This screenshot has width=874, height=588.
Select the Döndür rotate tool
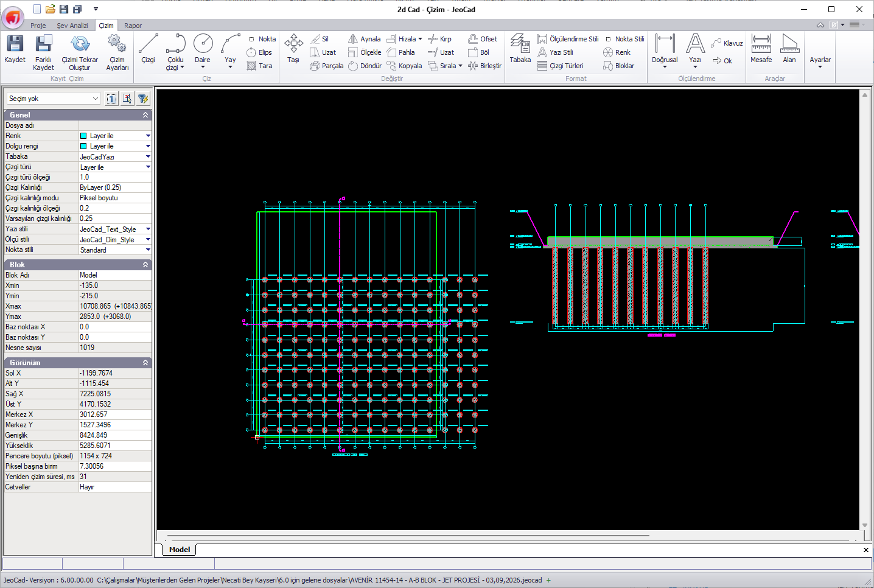pyautogui.click(x=365, y=66)
